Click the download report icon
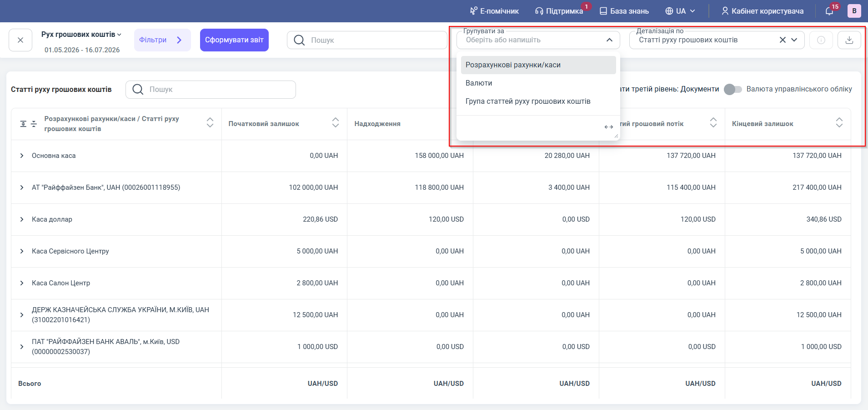Screen dimensions: 868x410 (849, 40)
